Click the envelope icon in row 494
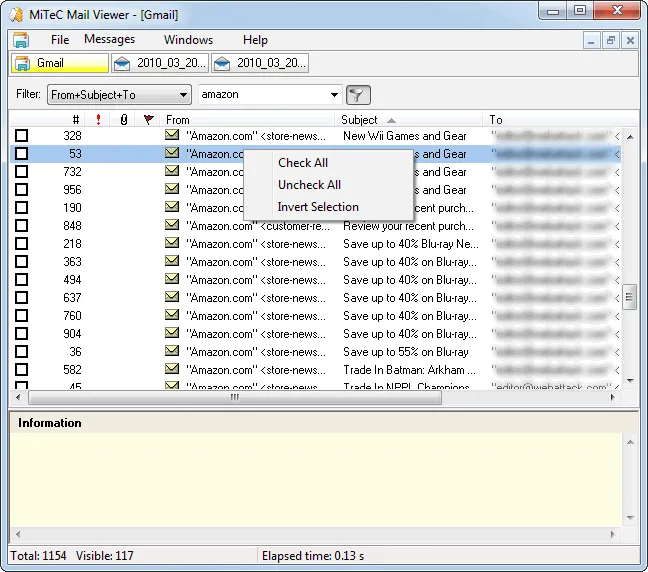 pyautogui.click(x=172, y=279)
